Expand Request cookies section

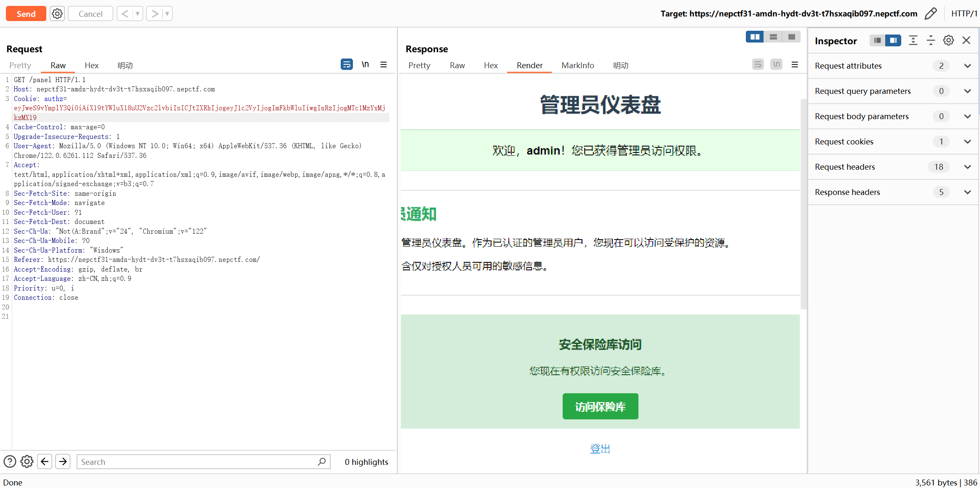pos(967,141)
